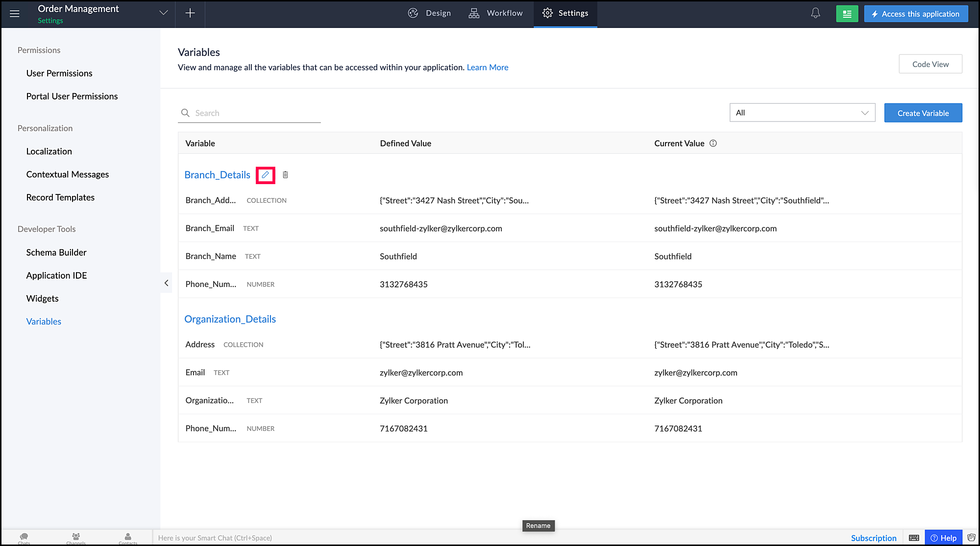Click the pencil rename icon beside Branch_Details
The image size is (980, 546).
(x=265, y=175)
